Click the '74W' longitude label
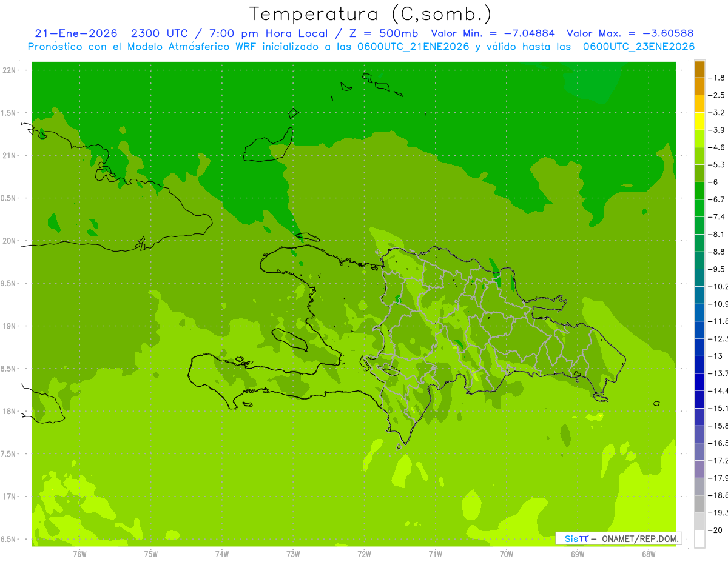This screenshot has height=562, width=728. click(x=221, y=554)
